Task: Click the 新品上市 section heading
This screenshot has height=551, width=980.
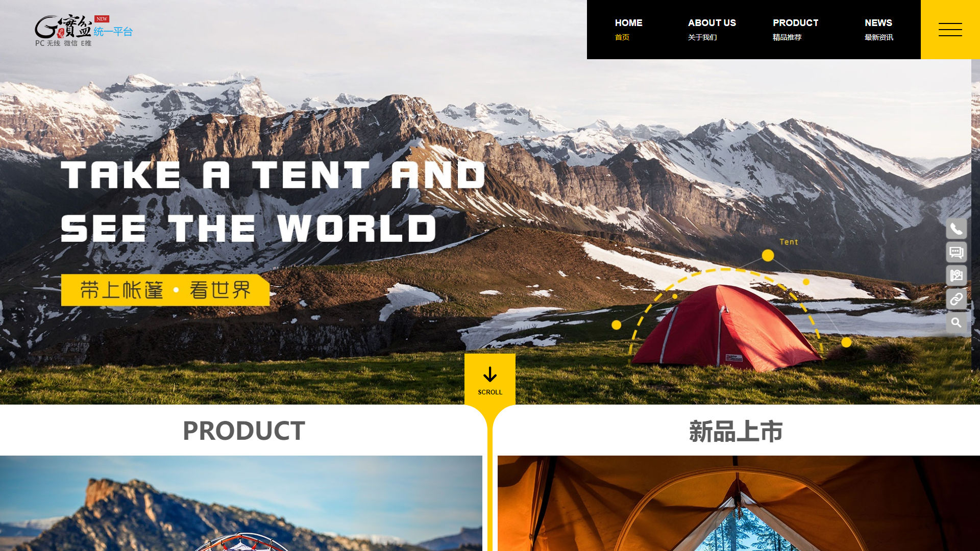Action: click(x=736, y=432)
